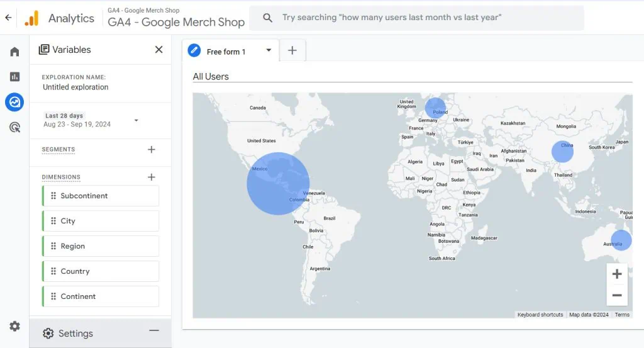
Task: Click the Map data ©2024 text
Action: pyautogui.click(x=589, y=315)
